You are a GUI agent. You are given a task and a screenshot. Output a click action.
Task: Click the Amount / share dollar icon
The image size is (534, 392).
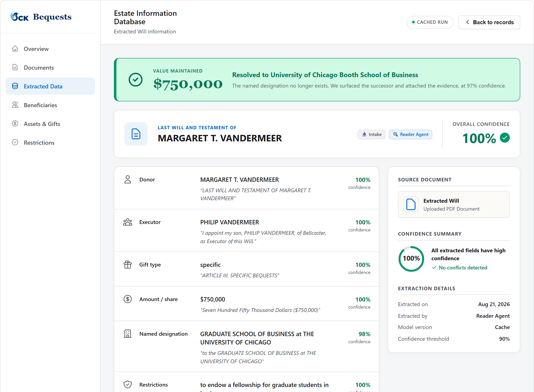[128, 299]
